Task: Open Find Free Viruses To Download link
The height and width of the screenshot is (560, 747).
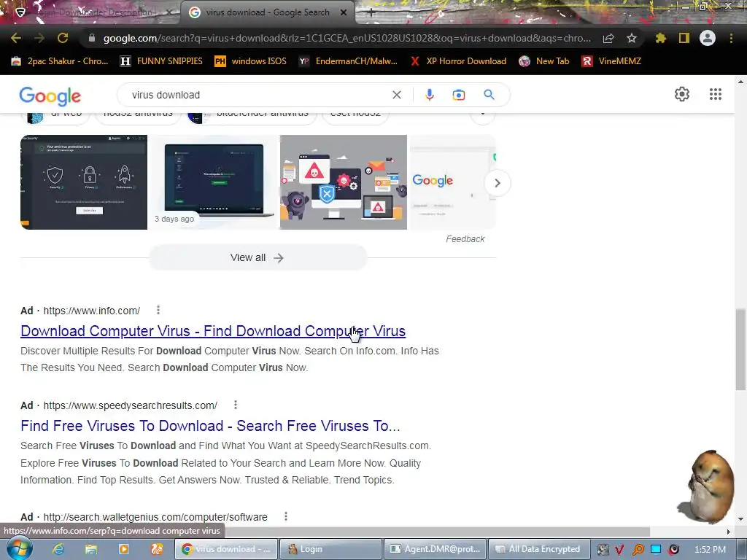Action: pyautogui.click(x=210, y=426)
